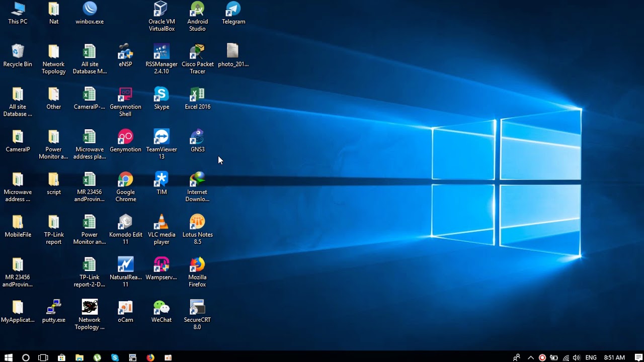The height and width of the screenshot is (362, 644).
Task: Select the TP-Link report folder
Action: tap(54, 230)
